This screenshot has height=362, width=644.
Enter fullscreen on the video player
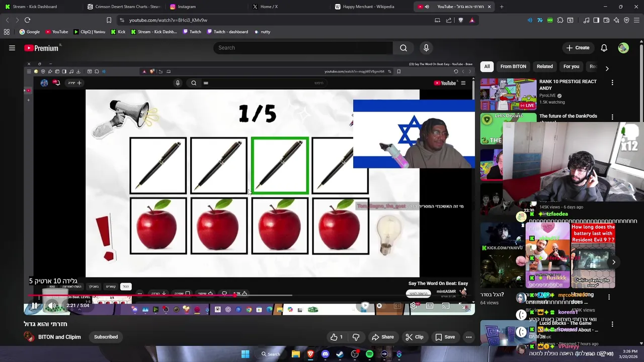click(462, 306)
